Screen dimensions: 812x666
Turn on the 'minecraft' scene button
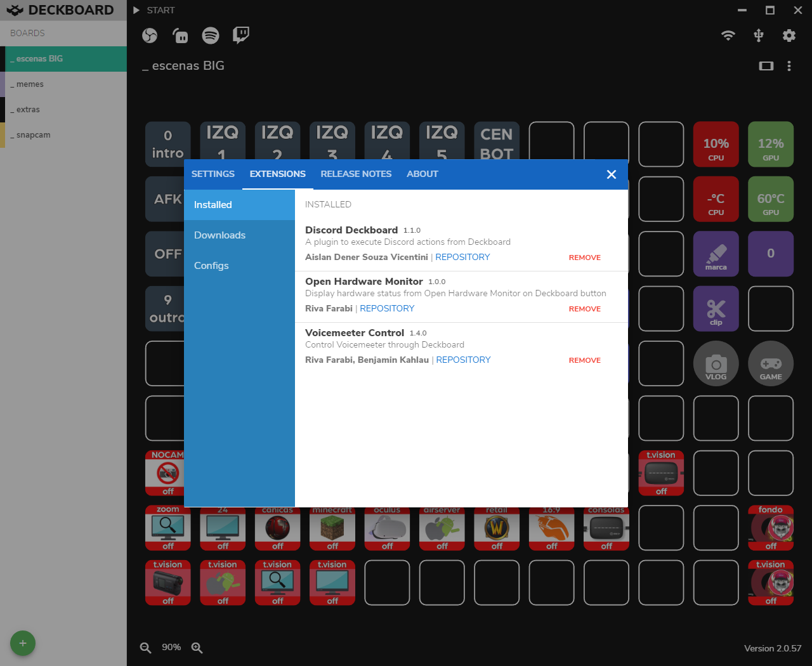[332, 528]
